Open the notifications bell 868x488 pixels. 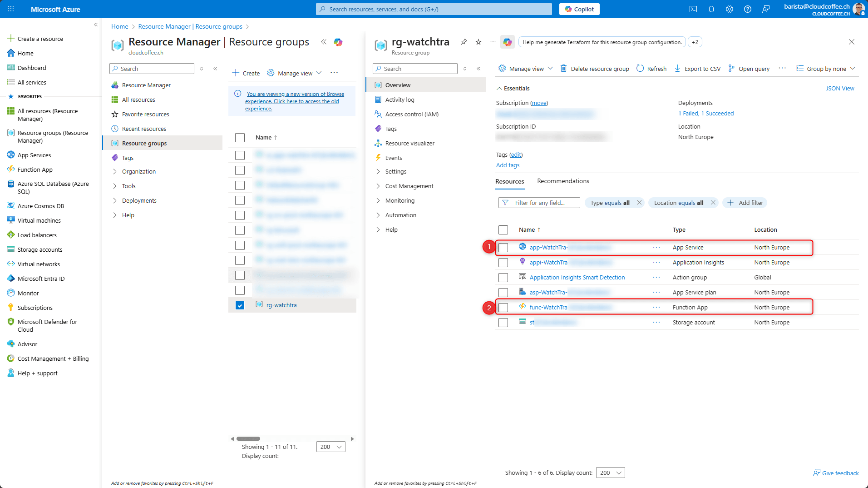711,9
